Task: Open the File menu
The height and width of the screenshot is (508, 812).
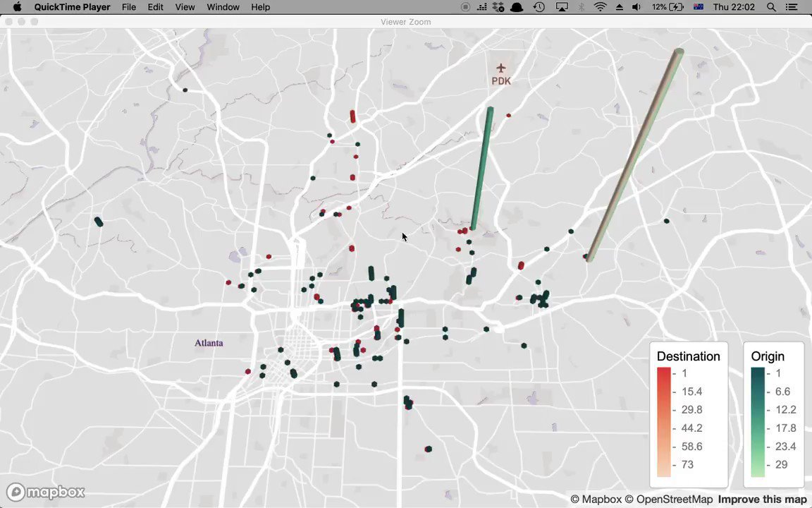Action: (x=128, y=7)
